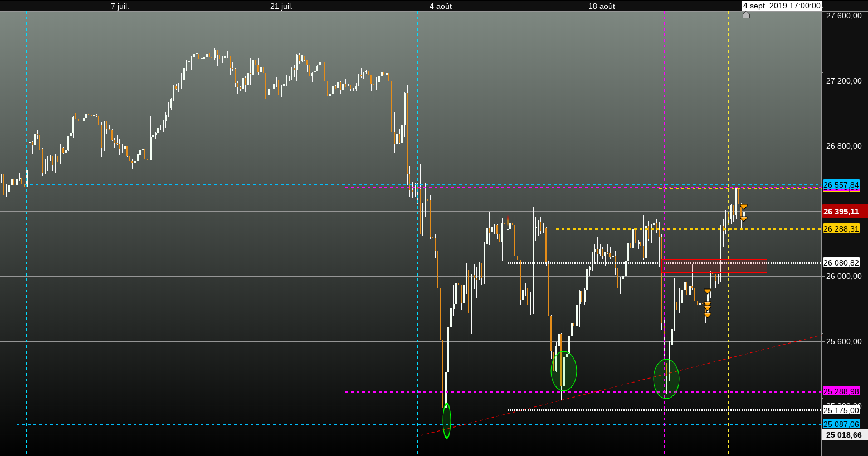Select the green ellipse on the magenta vertical line

666,379
